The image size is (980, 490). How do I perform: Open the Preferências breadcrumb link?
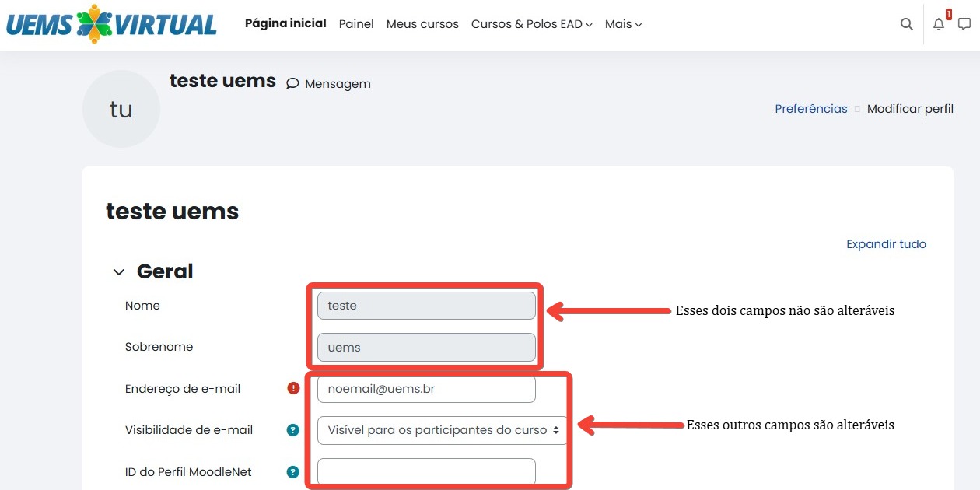pyautogui.click(x=810, y=109)
